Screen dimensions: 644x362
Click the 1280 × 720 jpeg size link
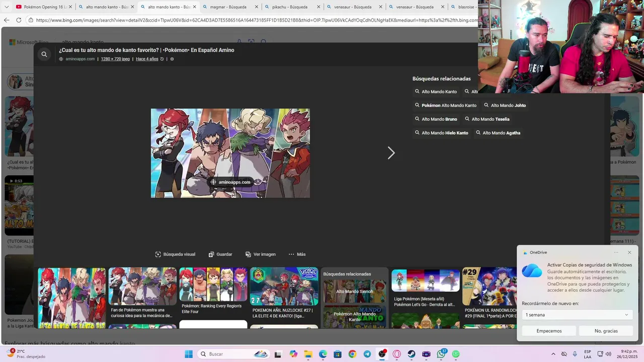[115, 59]
